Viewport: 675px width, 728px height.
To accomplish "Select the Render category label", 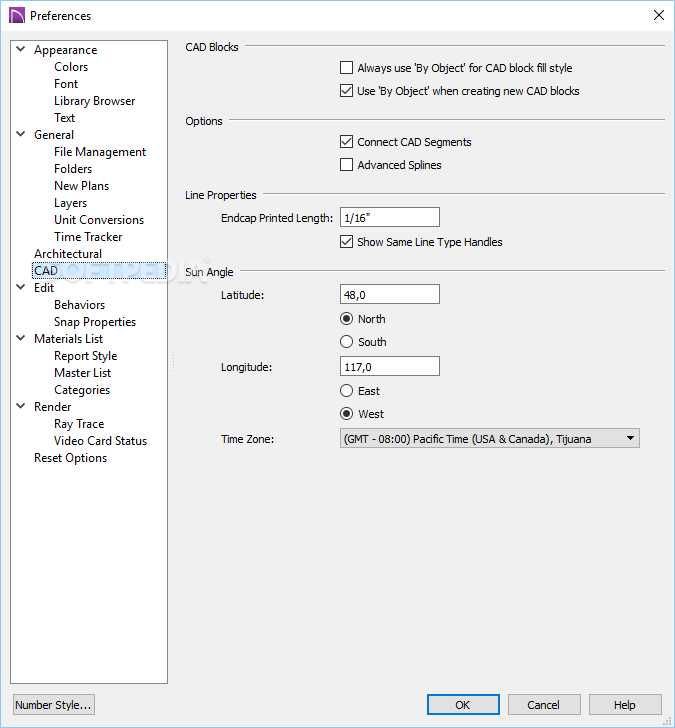I will 52,407.
